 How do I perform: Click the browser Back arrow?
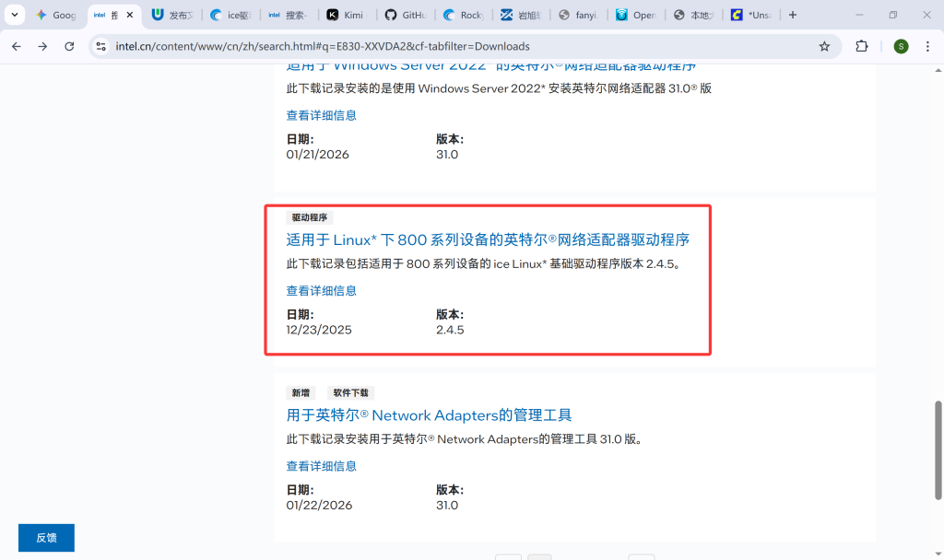(16, 46)
